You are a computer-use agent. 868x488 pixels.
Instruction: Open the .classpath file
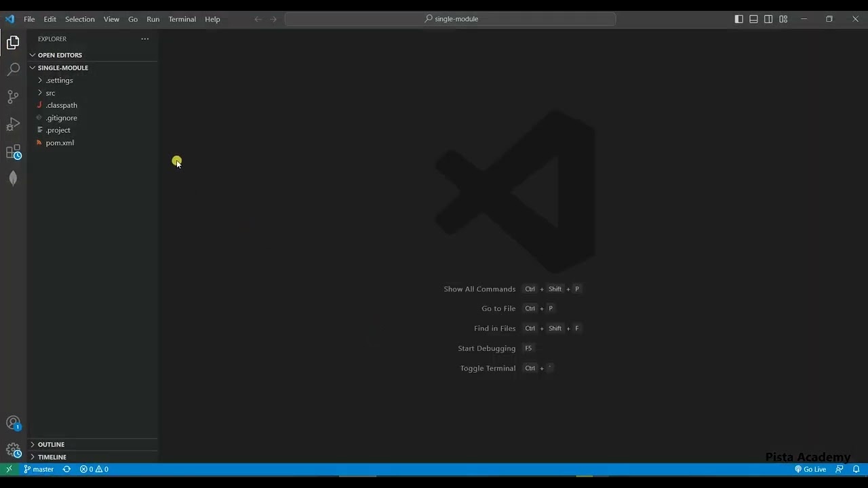(92, 105)
